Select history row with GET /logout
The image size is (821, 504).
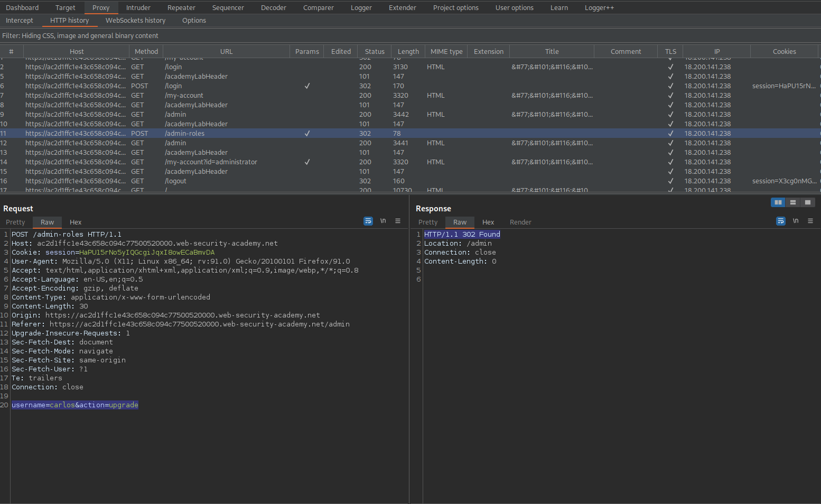point(410,181)
